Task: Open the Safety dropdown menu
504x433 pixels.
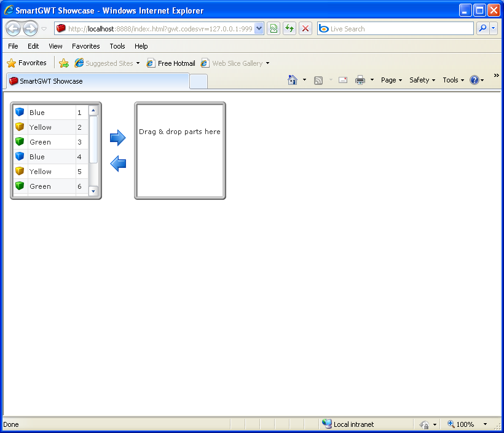Action: pyautogui.click(x=422, y=80)
